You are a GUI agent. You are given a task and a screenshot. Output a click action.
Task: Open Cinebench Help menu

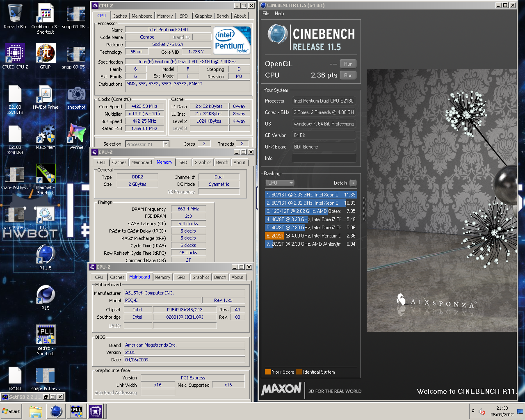(x=279, y=14)
